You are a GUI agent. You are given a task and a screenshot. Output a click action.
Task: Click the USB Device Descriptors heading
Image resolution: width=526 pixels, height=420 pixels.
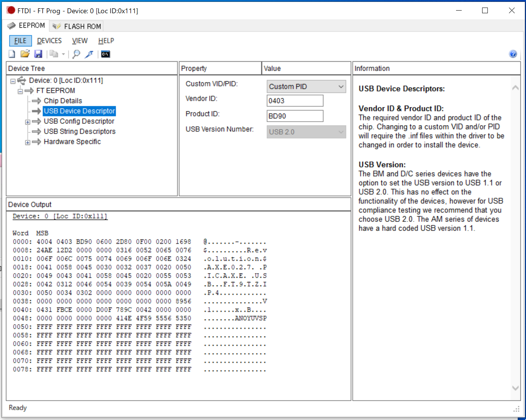[402, 89]
